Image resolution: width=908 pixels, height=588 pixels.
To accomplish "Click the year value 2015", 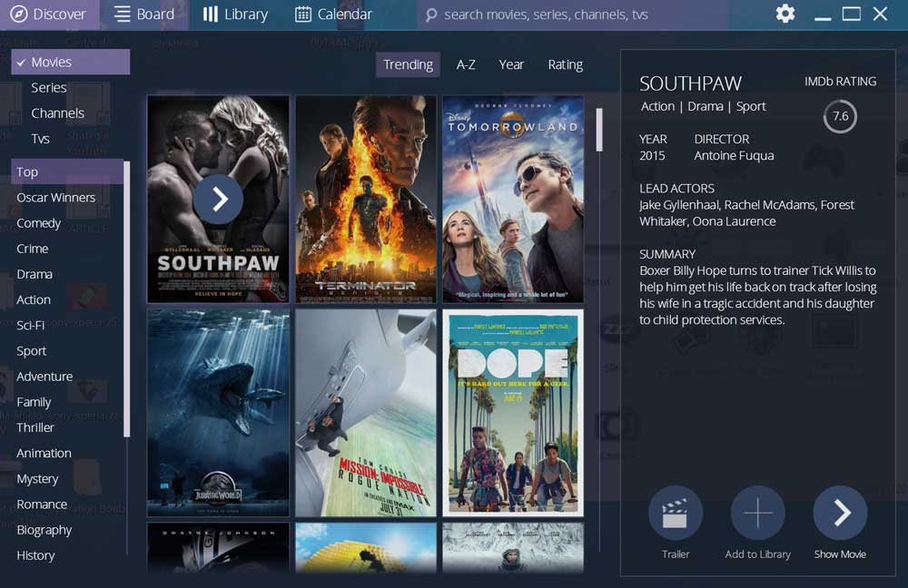I will pos(652,156).
